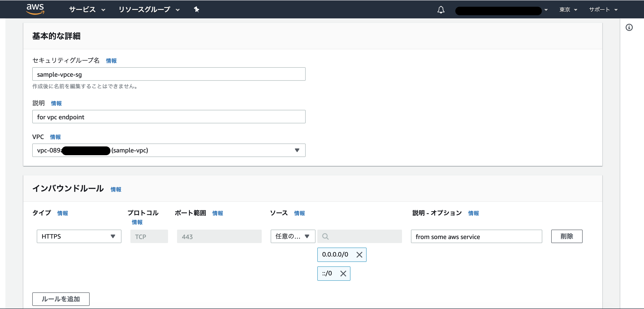644x309 pixels.
Task: Remove the ::/0 source chip
Action: click(x=343, y=274)
